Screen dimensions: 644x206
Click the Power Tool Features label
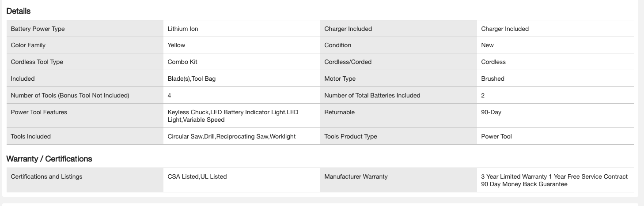pos(39,112)
